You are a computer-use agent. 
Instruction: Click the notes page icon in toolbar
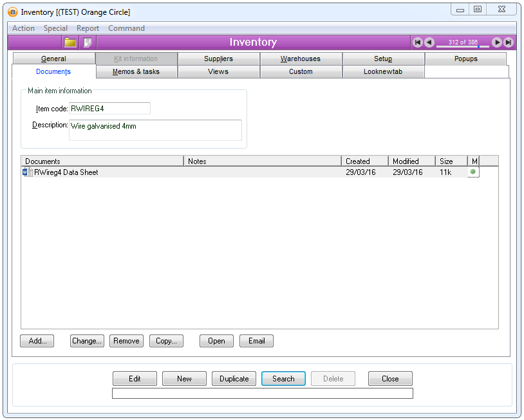pyautogui.click(x=88, y=42)
